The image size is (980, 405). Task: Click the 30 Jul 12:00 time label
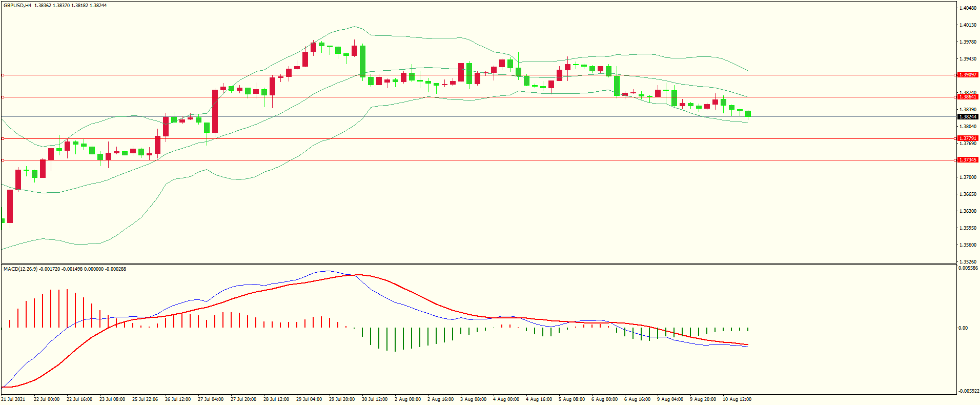tap(375, 399)
